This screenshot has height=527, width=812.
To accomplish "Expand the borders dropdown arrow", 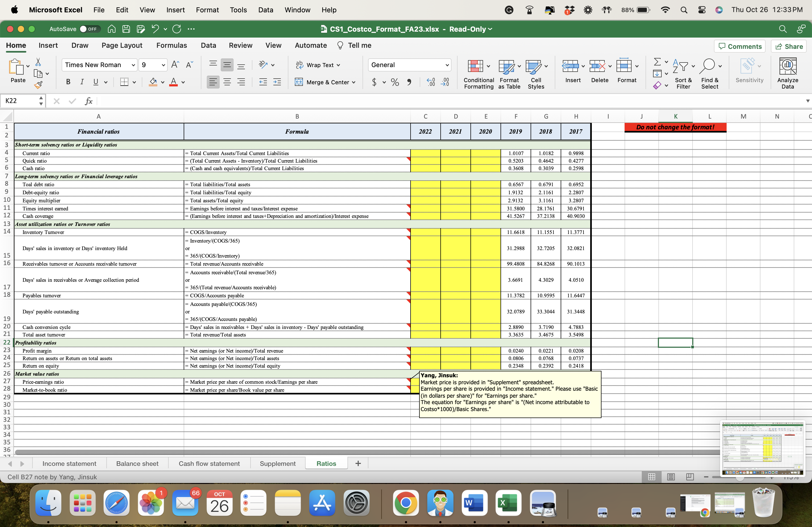I will pyautogui.click(x=134, y=82).
